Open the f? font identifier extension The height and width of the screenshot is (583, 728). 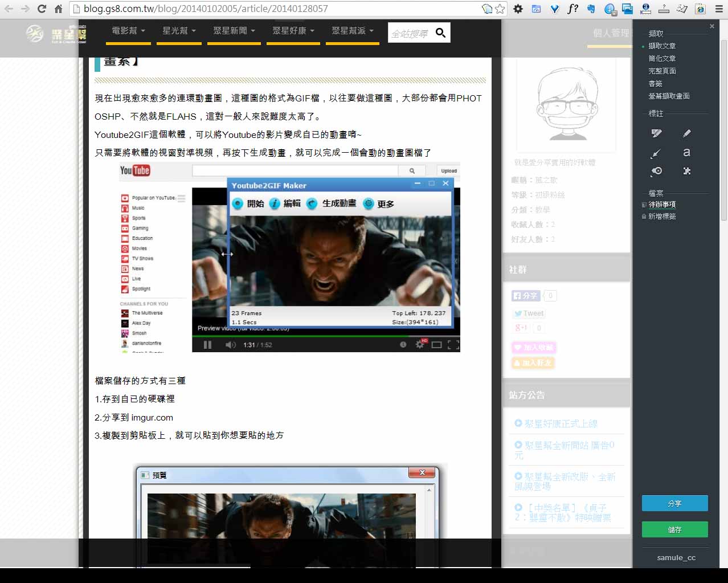click(572, 9)
